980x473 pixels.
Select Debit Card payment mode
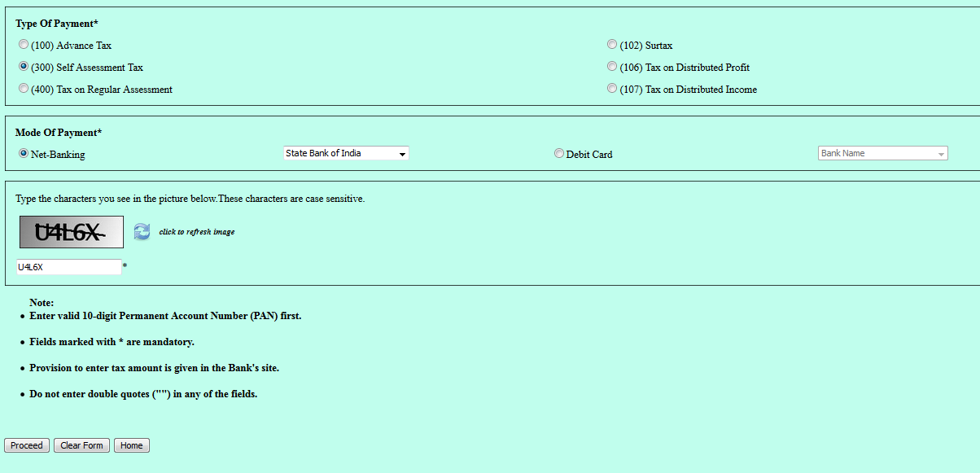(x=559, y=153)
